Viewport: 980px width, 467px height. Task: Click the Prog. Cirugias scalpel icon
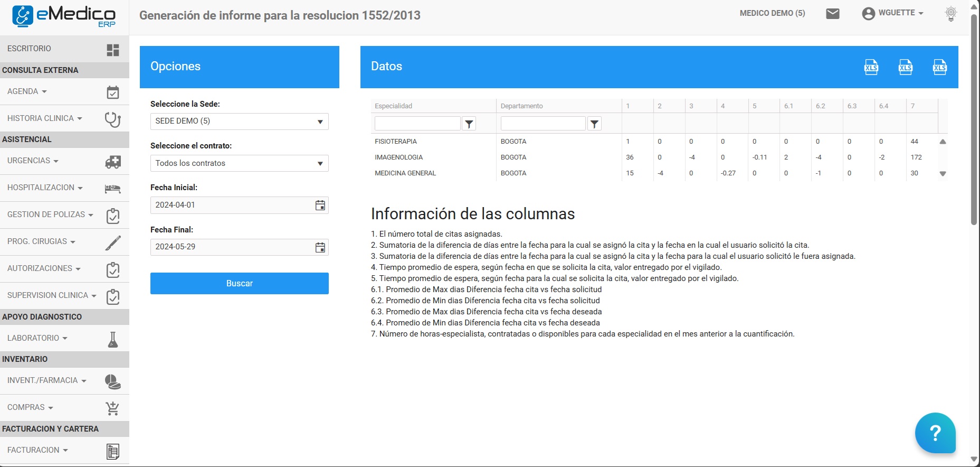(x=113, y=242)
